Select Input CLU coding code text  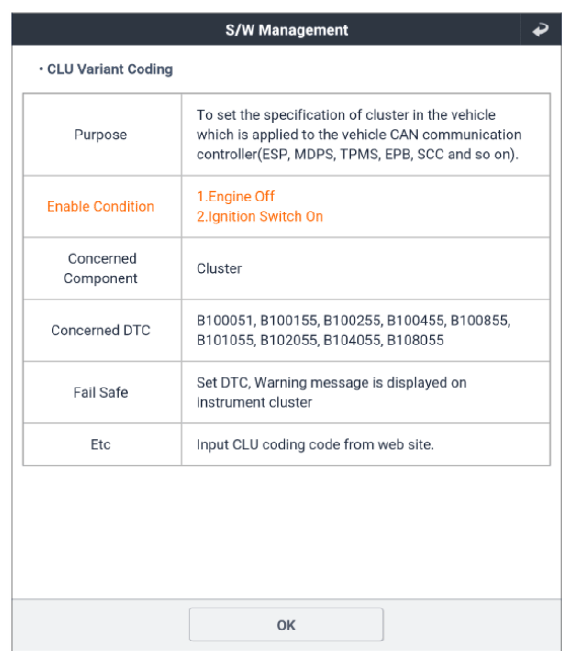315,444
